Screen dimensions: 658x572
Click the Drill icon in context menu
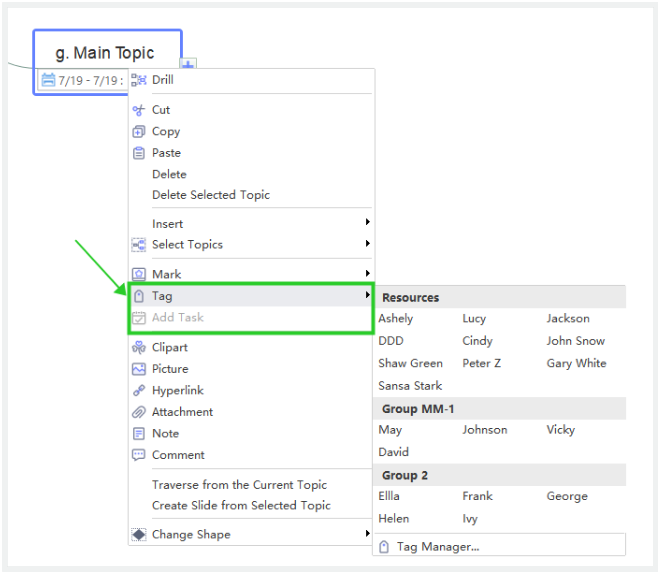click(x=139, y=80)
